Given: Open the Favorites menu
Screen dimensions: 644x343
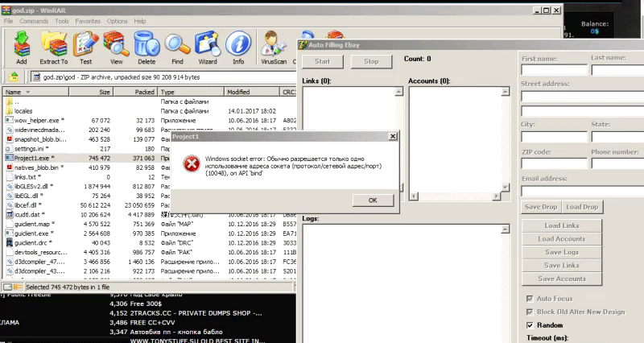Looking at the screenshot, I should click(88, 21).
